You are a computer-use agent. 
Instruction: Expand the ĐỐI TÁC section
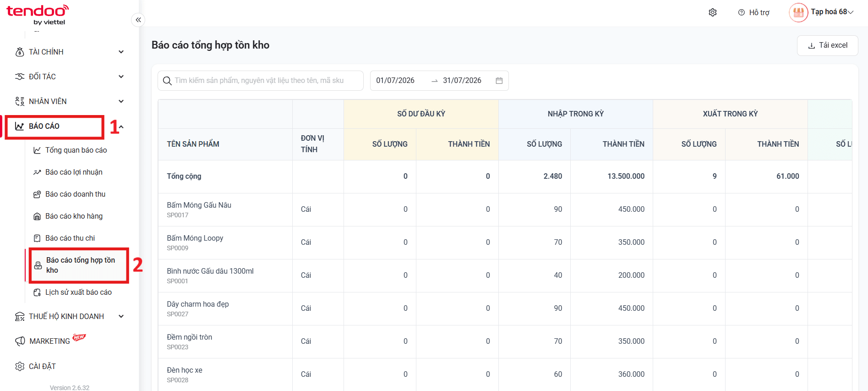[x=121, y=77]
